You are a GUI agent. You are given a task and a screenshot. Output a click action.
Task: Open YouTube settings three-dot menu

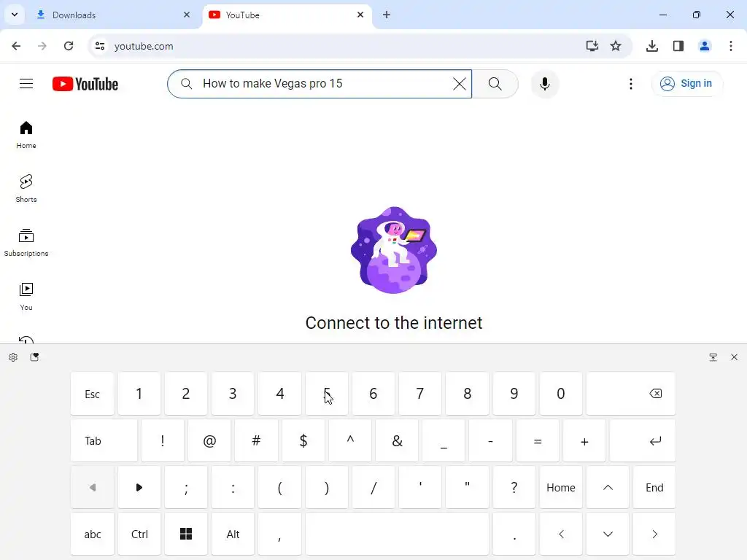631,84
